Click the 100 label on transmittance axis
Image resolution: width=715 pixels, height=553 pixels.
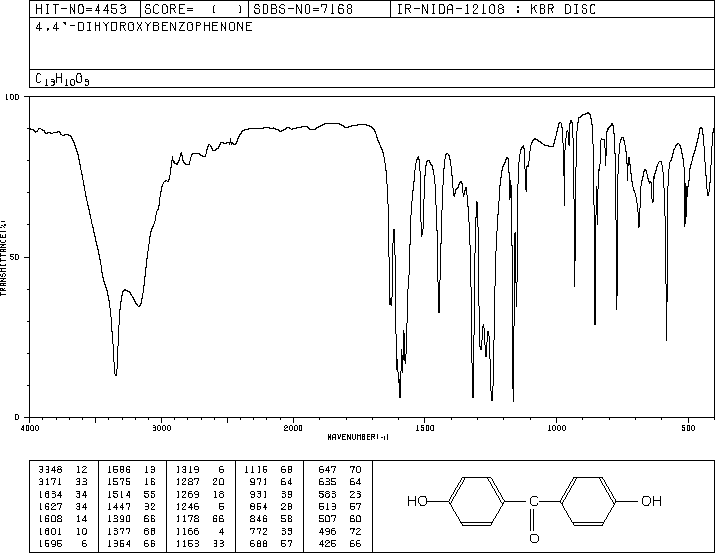(x=12, y=97)
